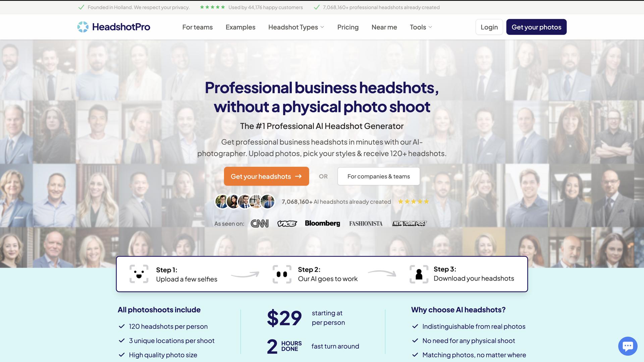Click the Step 3 download headshots icon

(419, 274)
